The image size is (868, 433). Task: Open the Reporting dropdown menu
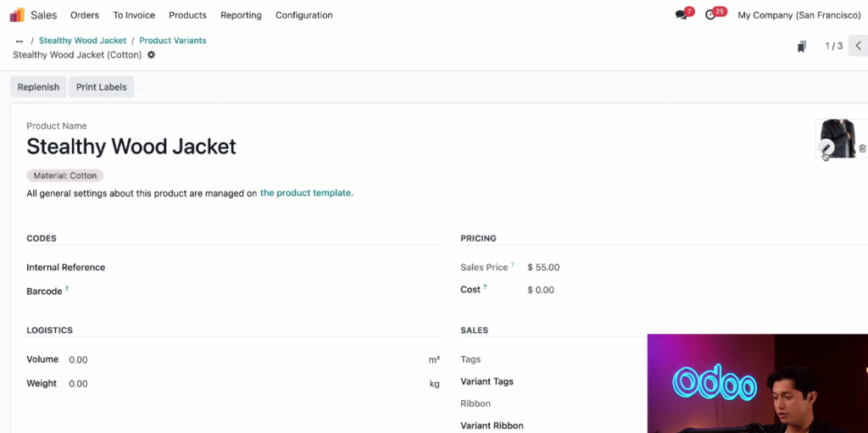[x=241, y=15]
